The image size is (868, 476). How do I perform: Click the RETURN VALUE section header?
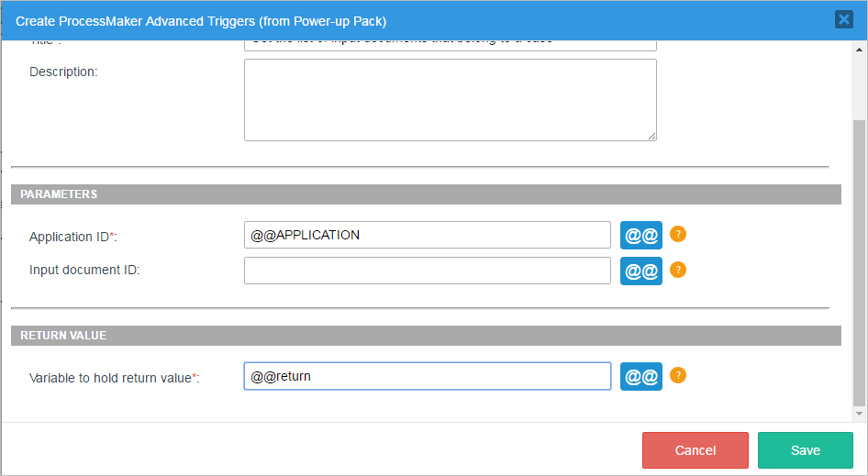coord(426,336)
